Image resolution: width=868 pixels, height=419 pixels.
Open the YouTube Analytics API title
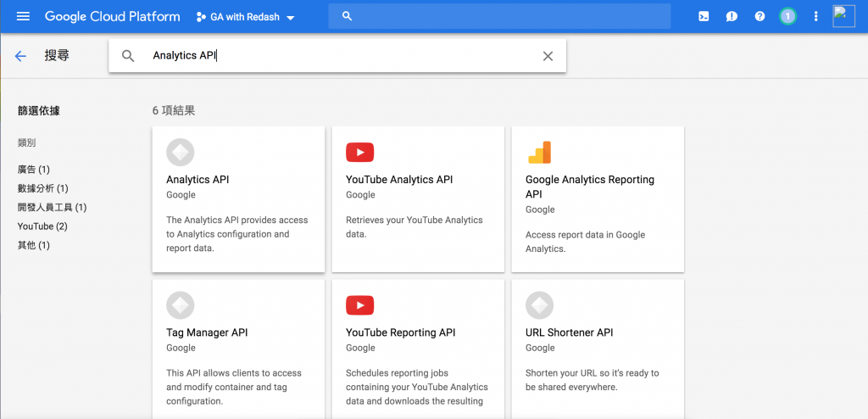point(399,180)
